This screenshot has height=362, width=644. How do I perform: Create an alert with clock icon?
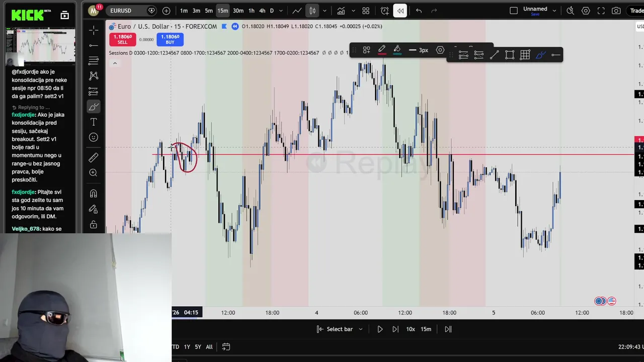click(385, 11)
